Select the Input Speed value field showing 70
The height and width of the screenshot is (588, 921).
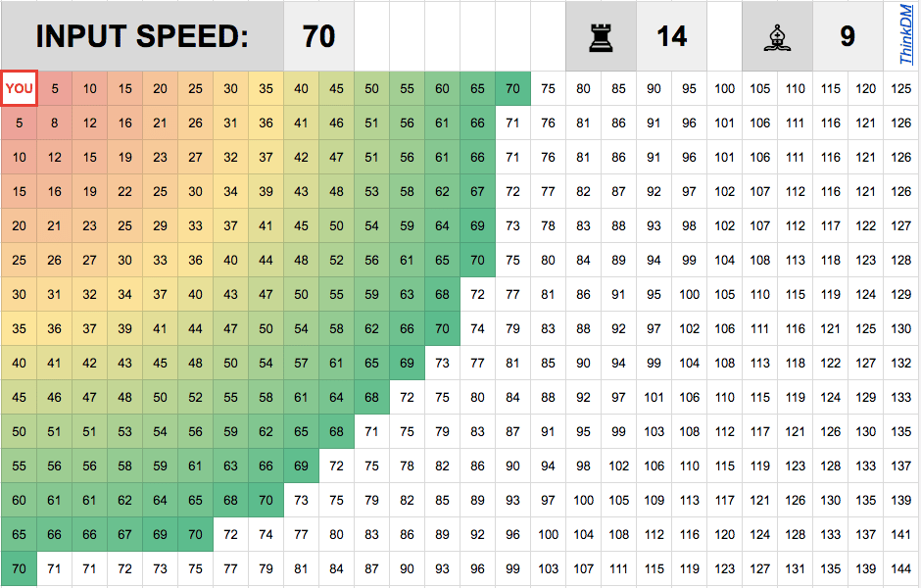pyautogui.click(x=319, y=36)
